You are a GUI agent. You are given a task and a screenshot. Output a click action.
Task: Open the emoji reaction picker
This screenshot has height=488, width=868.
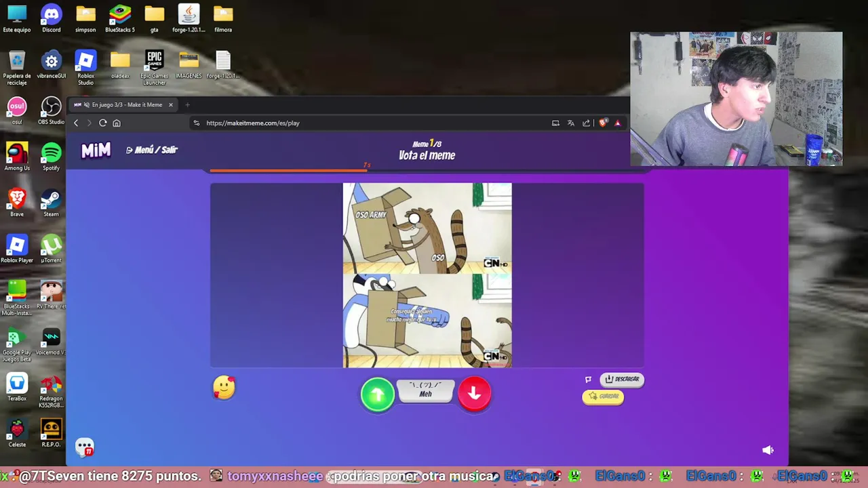(224, 388)
